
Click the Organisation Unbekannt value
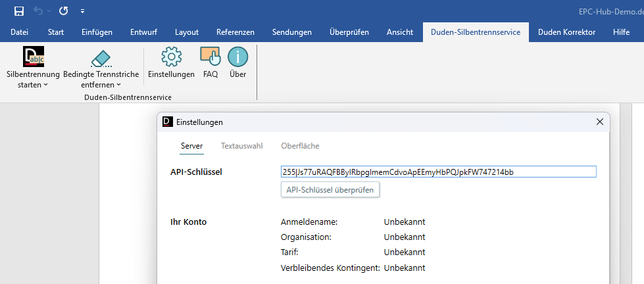coord(405,237)
